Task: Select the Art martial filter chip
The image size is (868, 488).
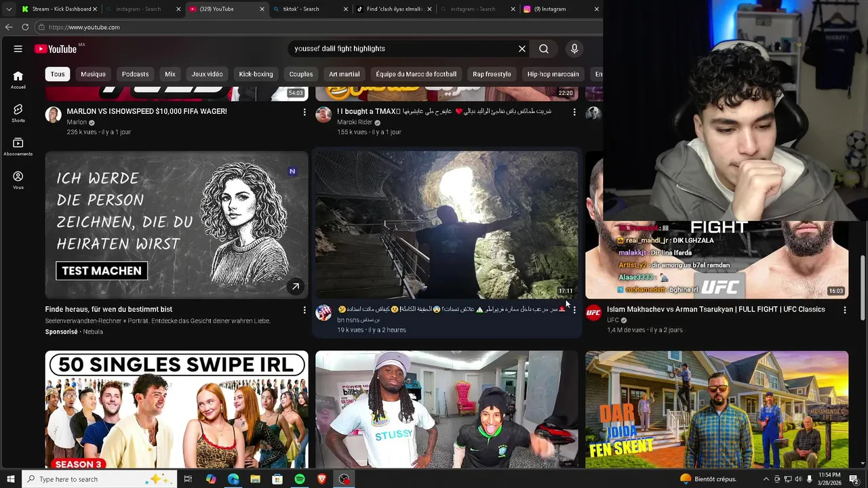Action: coord(344,74)
